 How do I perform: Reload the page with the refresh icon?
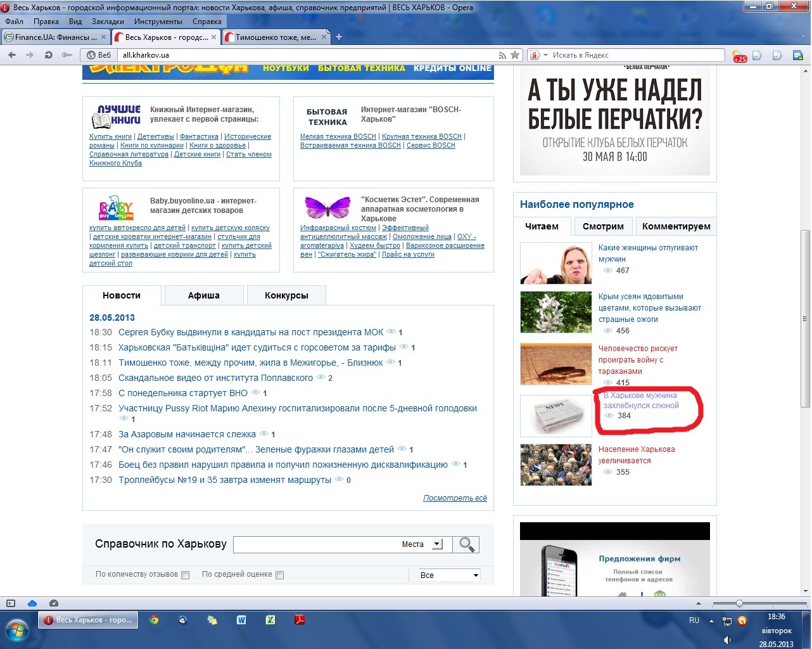pyautogui.click(x=48, y=55)
